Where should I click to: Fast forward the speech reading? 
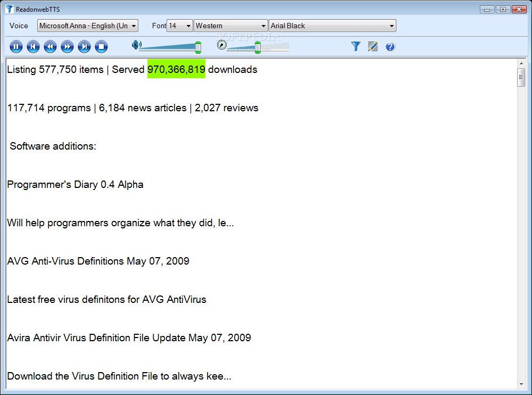pos(67,46)
